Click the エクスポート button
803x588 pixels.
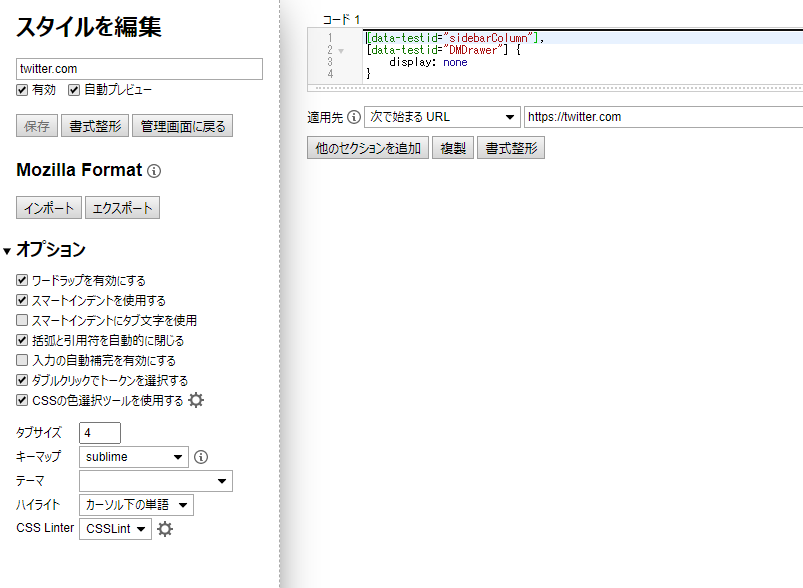pyautogui.click(x=122, y=208)
